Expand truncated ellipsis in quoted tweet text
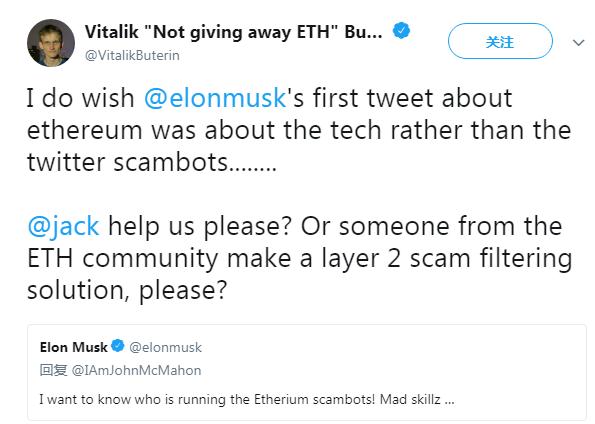 click(x=449, y=400)
